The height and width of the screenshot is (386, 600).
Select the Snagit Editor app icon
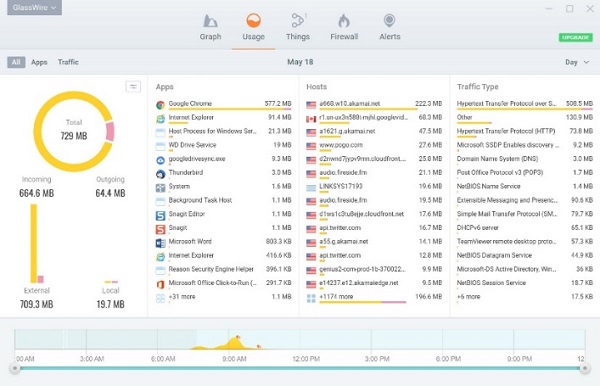point(160,215)
